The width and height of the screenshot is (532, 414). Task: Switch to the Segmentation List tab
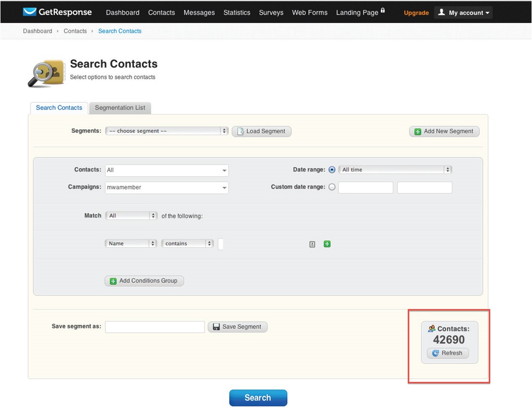click(120, 108)
